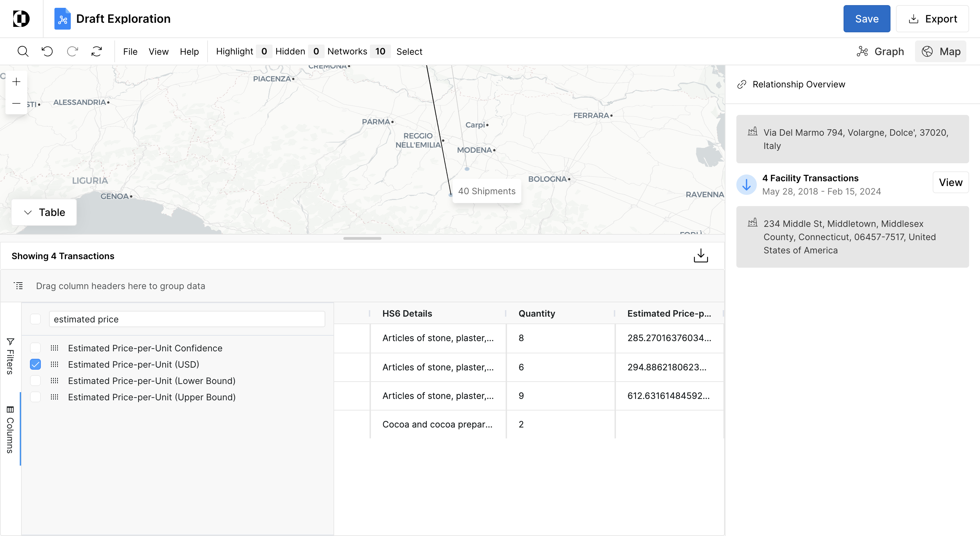Collapse the Table panel chevron
Screen dimensions: 980x536
coord(28,213)
